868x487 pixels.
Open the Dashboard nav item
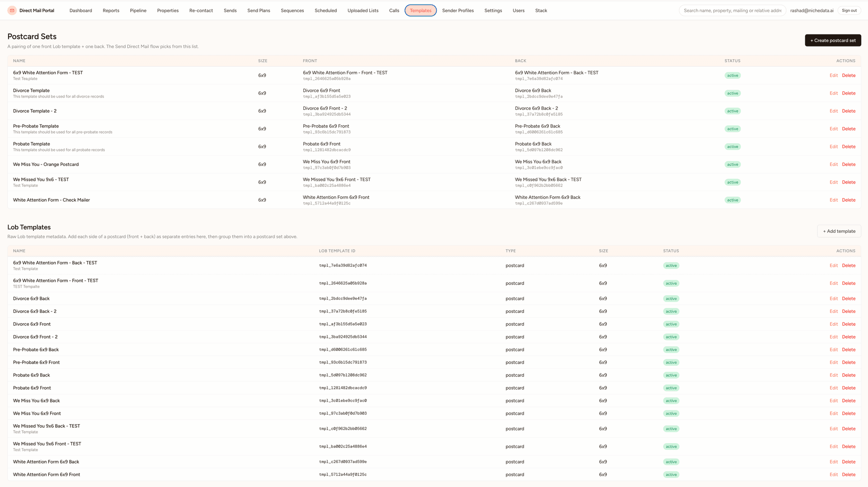point(80,10)
